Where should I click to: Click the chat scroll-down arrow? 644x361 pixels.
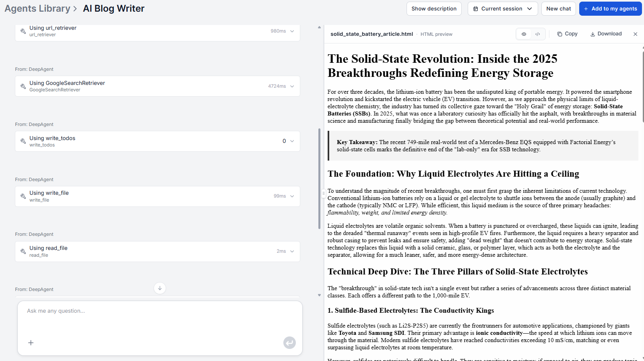click(320, 295)
